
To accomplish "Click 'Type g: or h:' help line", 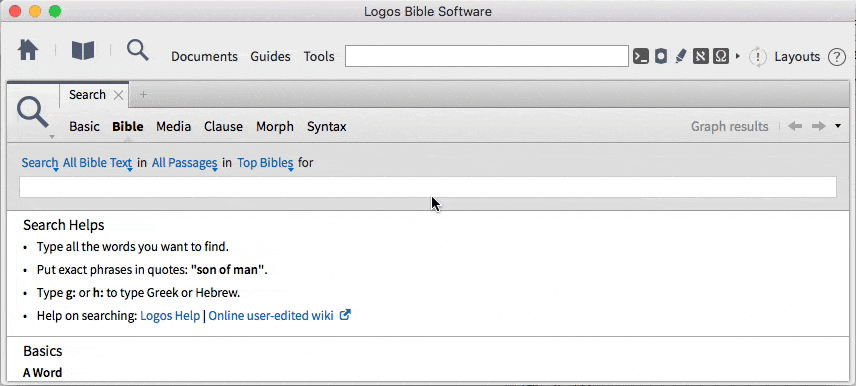I will coord(138,293).
